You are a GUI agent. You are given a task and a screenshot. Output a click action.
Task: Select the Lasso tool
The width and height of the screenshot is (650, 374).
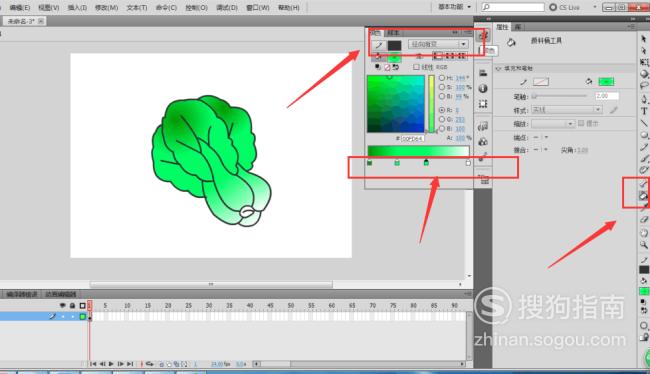[x=644, y=86]
